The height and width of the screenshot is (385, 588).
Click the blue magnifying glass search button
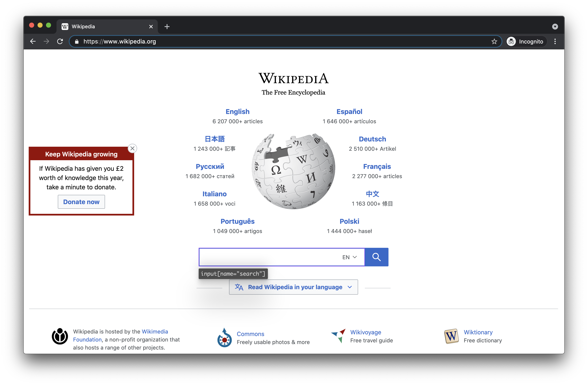tap(376, 257)
